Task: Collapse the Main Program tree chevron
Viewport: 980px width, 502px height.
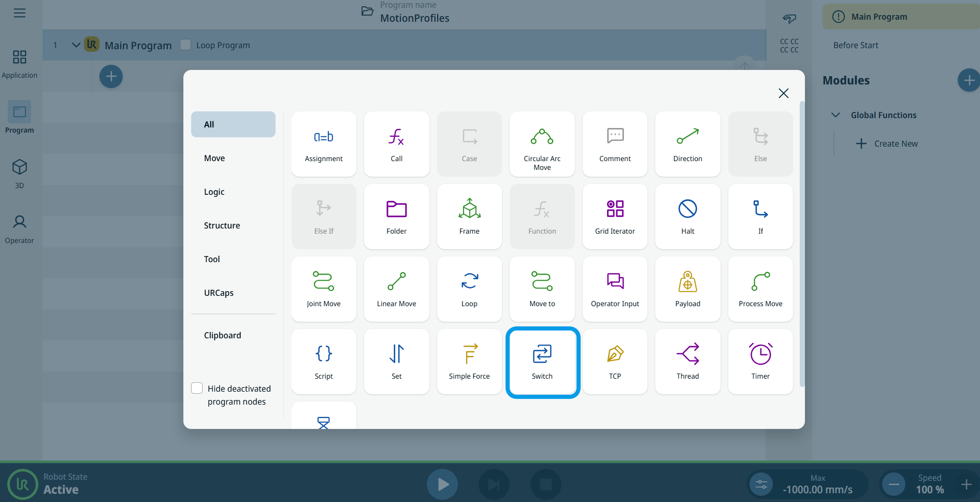Action: [76, 45]
